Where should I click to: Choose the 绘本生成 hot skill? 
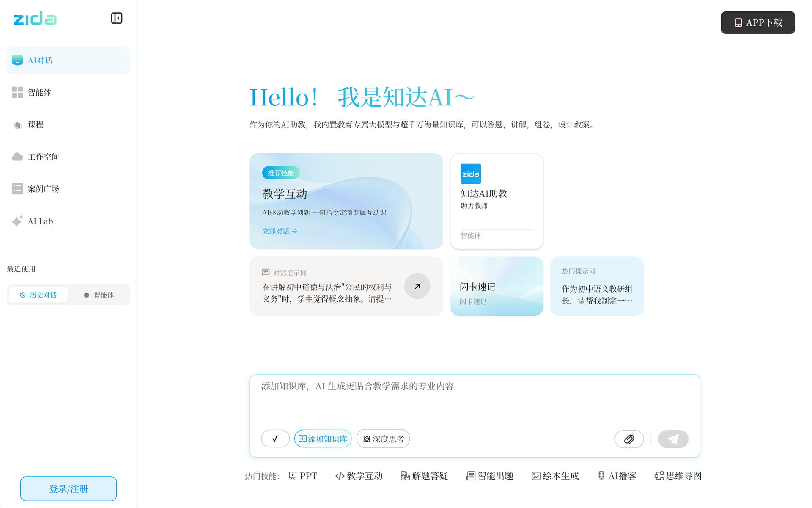pyautogui.click(x=555, y=476)
